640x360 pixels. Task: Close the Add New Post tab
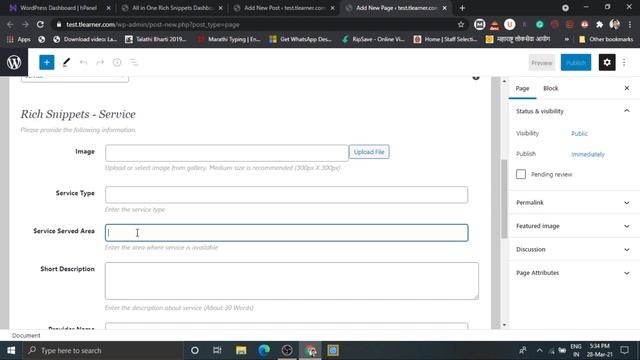tap(332, 8)
